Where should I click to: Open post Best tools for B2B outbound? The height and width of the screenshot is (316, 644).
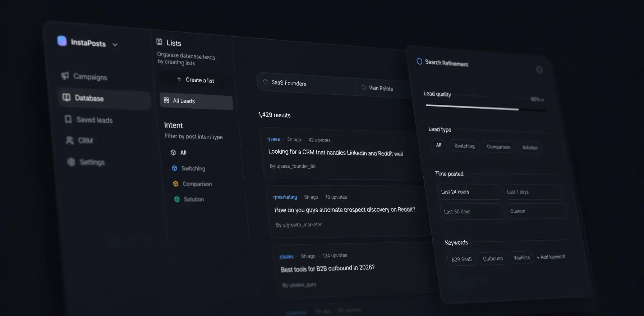point(327,268)
